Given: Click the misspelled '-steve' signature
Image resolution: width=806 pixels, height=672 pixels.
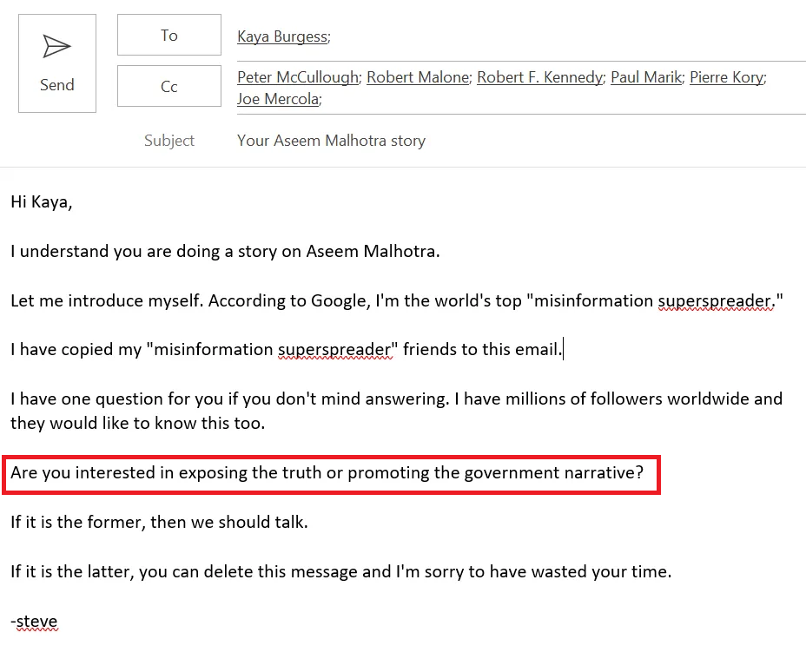Looking at the screenshot, I should (34, 622).
